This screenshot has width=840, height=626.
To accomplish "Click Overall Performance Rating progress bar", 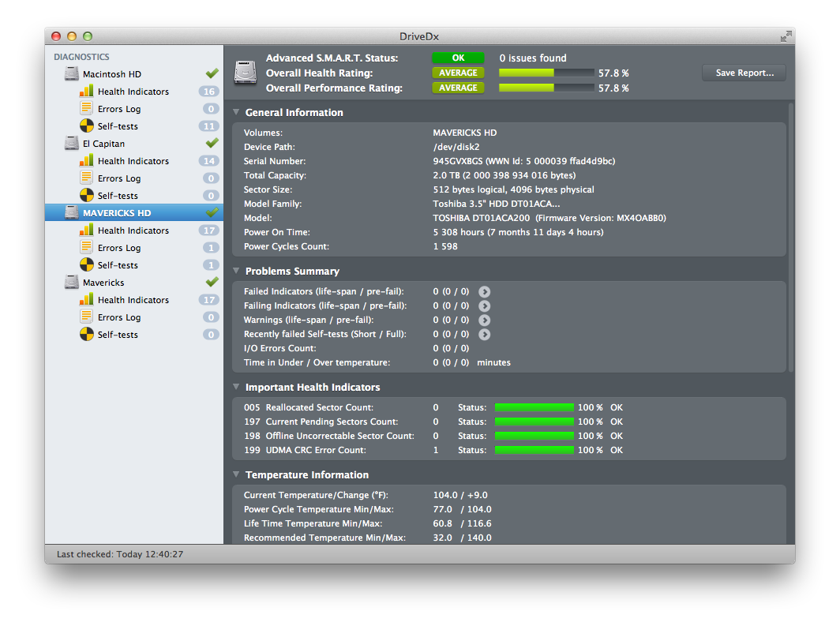I will (546, 88).
